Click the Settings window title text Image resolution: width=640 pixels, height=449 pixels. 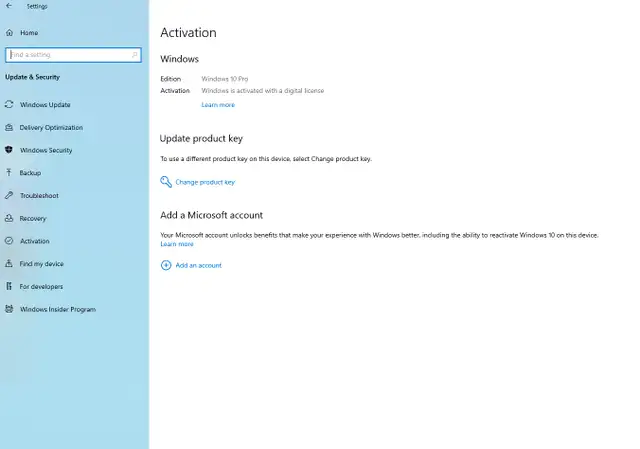(37, 7)
